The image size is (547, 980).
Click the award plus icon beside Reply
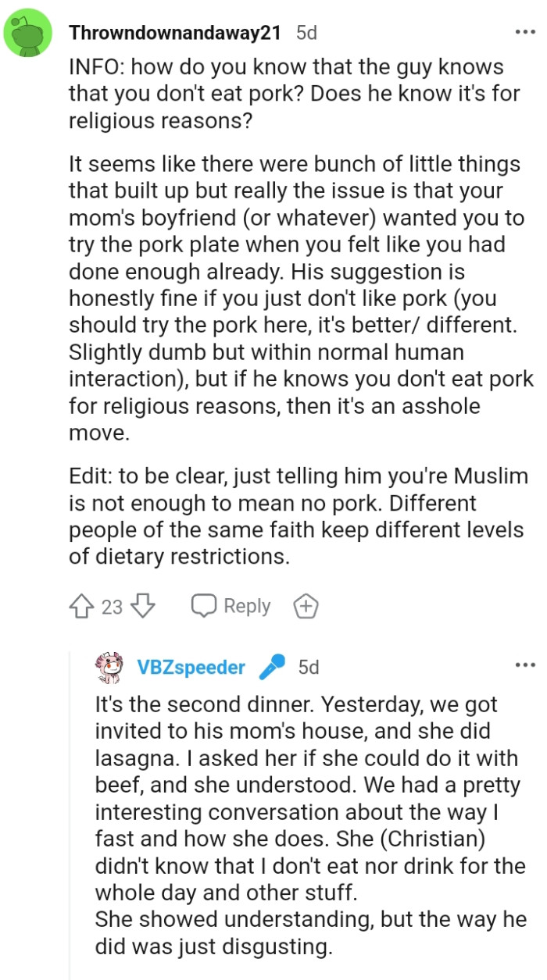click(305, 606)
